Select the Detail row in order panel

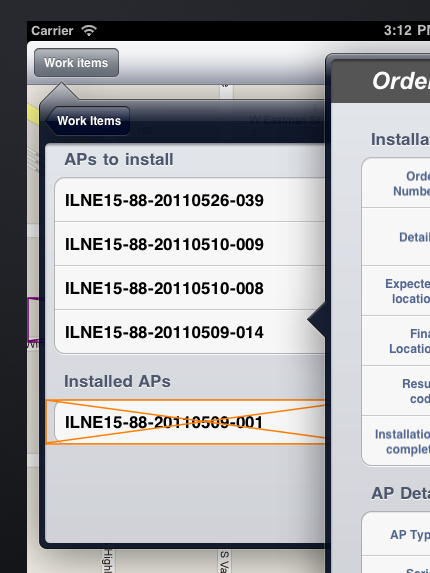click(396, 237)
